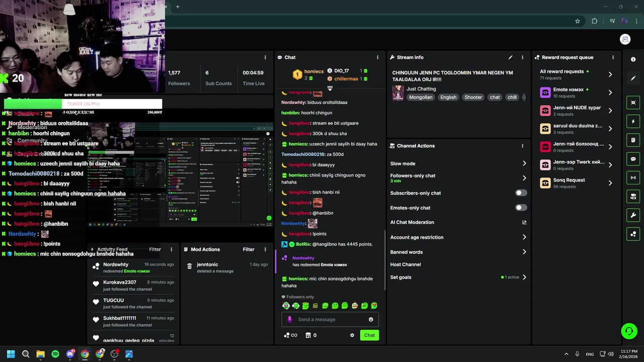The width and height of the screenshot is (644, 362).
Task: Open Mod Actions three-dot menu
Action: (x=265, y=249)
